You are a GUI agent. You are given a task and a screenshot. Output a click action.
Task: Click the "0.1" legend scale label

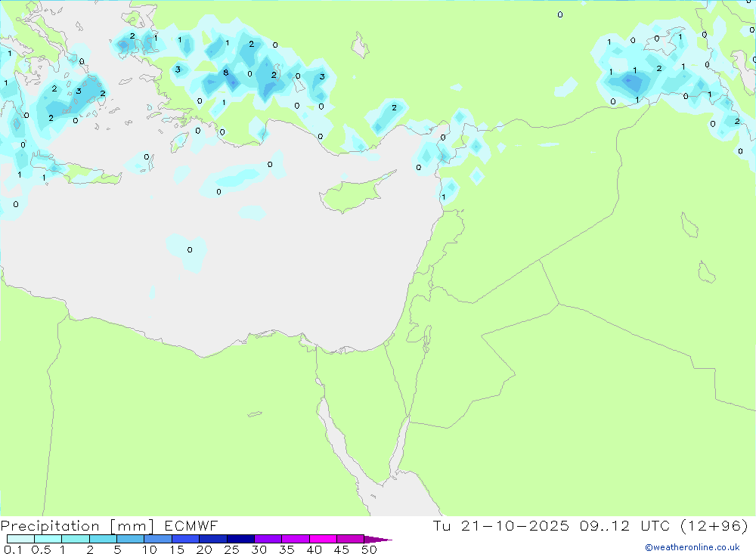(x=13, y=549)
